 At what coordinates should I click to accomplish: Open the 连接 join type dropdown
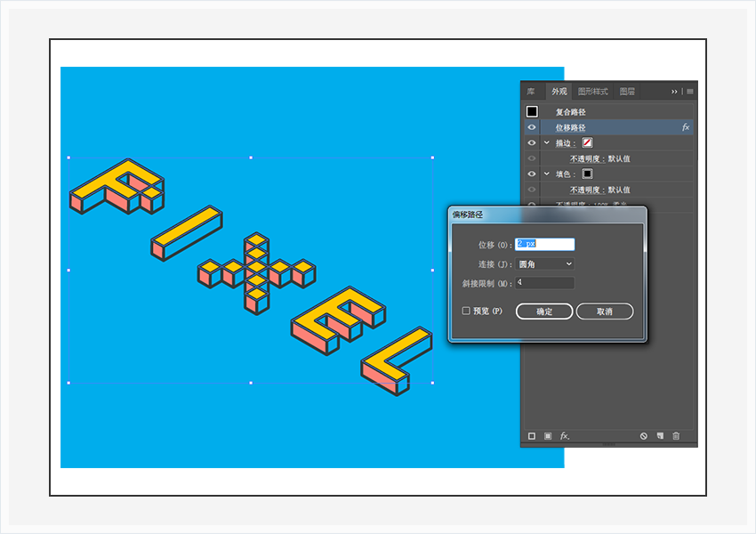point(545,263)
